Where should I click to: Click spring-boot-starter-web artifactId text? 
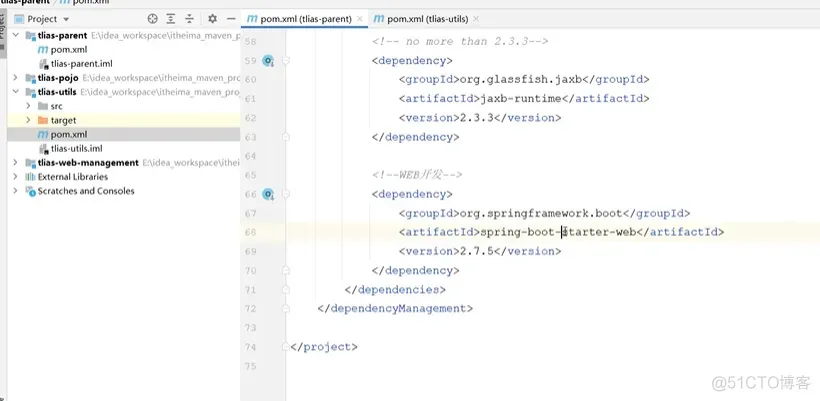tap(558, 232)
